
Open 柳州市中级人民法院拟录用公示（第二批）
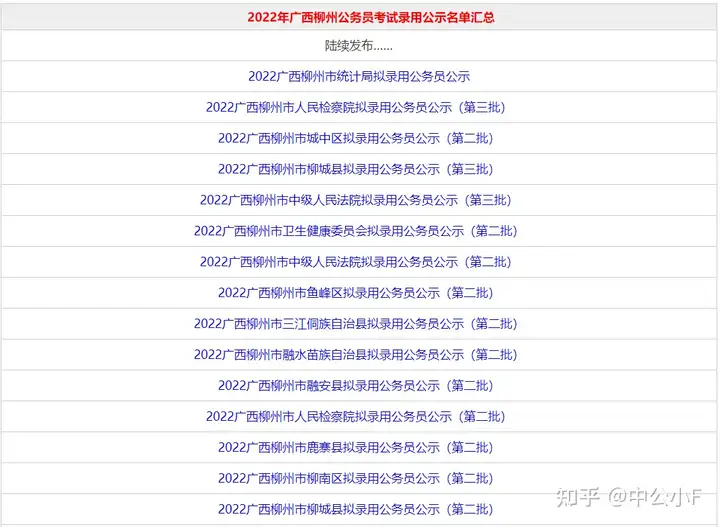(355, 262)
